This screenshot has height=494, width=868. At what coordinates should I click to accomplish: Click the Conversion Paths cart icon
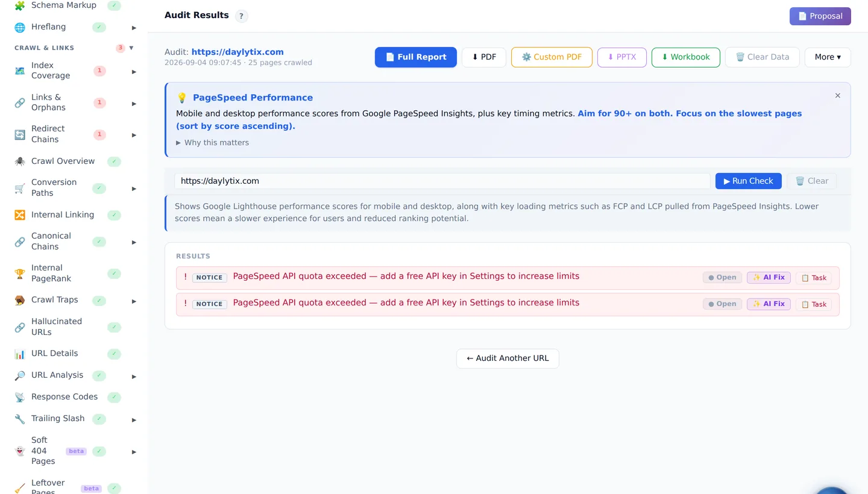[x=20, y=188]
